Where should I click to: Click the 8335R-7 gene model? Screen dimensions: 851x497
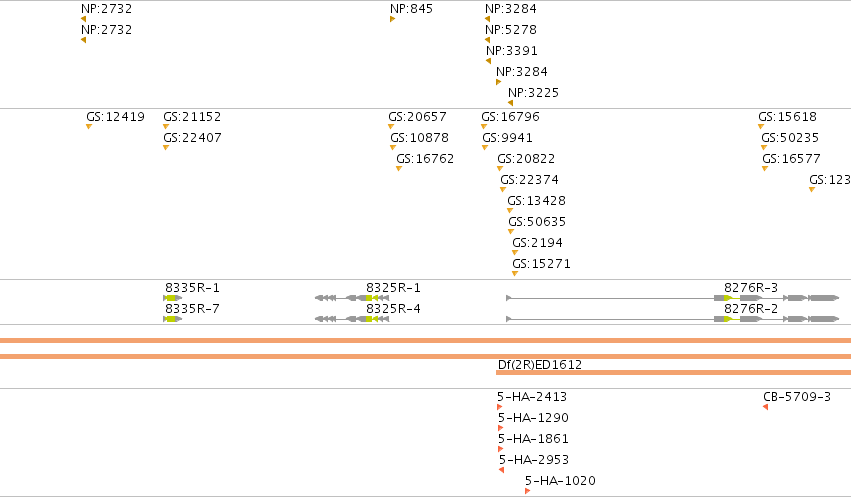tap(173, 319)
